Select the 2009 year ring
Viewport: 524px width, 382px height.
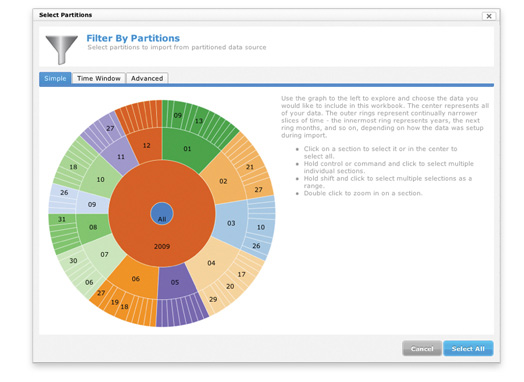click(162, 246)
